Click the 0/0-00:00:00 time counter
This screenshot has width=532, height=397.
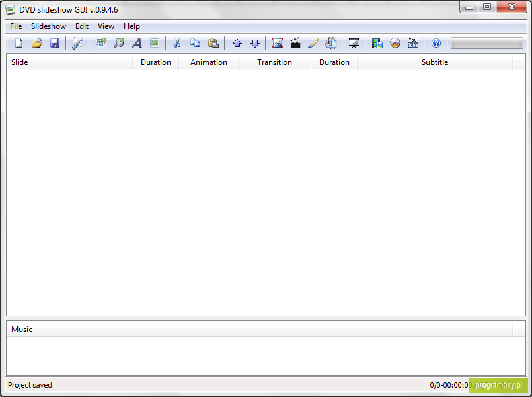(451, 385)
